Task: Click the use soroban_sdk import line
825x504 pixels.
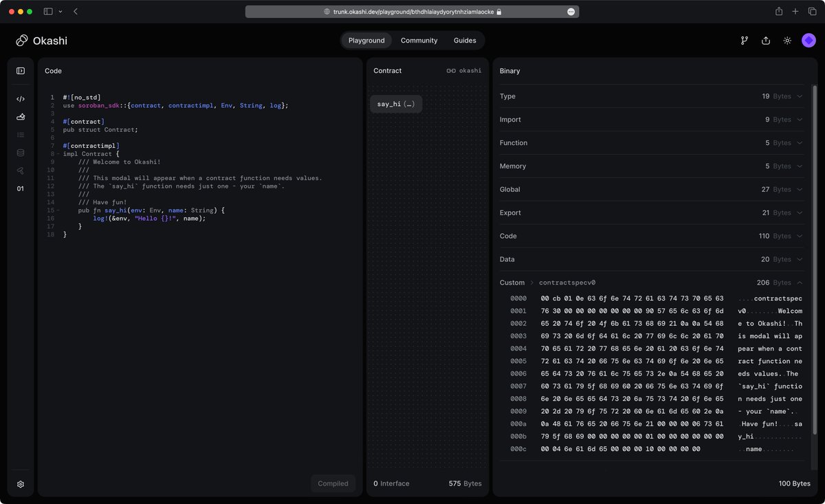Action: 175,105
